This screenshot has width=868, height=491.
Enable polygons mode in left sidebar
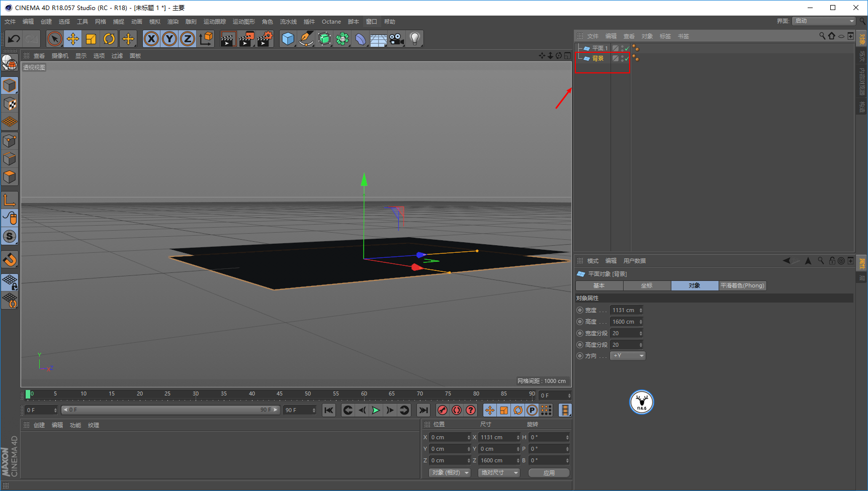click(x=10, y=177)
